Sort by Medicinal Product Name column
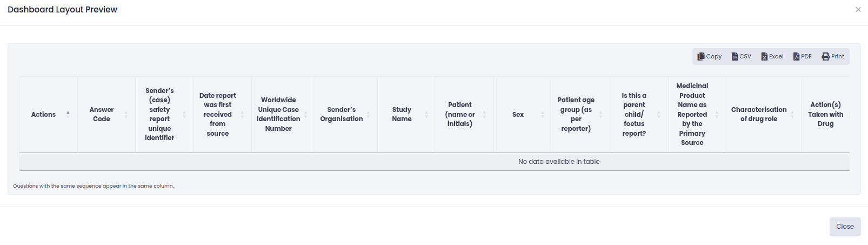Viewport: 868px width, 245px height. point(717,115)
